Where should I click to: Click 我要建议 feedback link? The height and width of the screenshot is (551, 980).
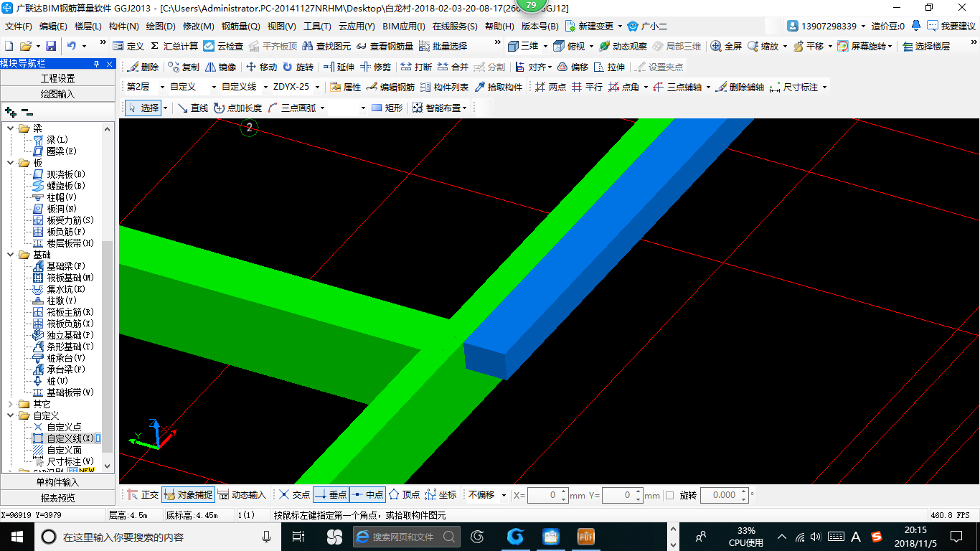pyautogui.click(x=951, y=26)
